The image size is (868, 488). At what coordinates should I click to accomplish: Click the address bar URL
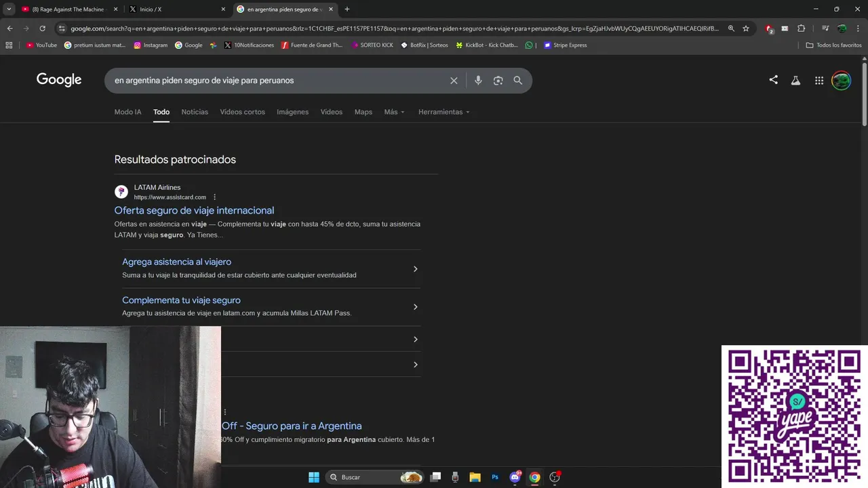(393, 28)
